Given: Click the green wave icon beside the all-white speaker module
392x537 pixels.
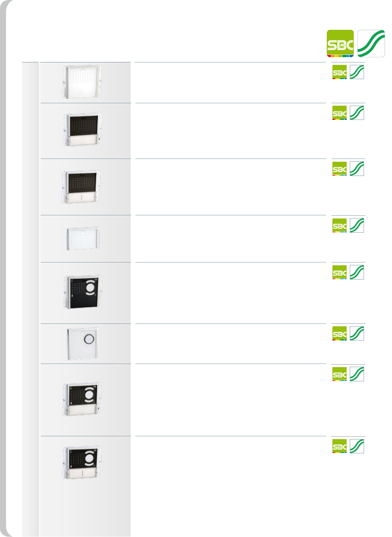Looking at the screenshot, I should click(x=357, y=72).
